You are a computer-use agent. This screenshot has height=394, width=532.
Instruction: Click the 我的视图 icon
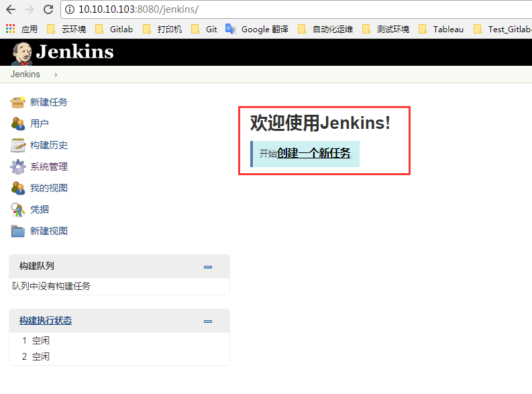(17, 188)
